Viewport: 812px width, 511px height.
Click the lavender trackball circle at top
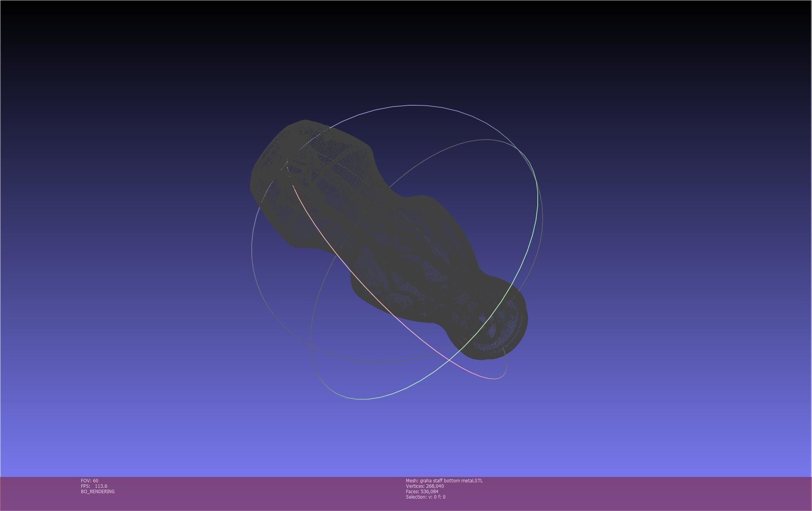(411, 105)
